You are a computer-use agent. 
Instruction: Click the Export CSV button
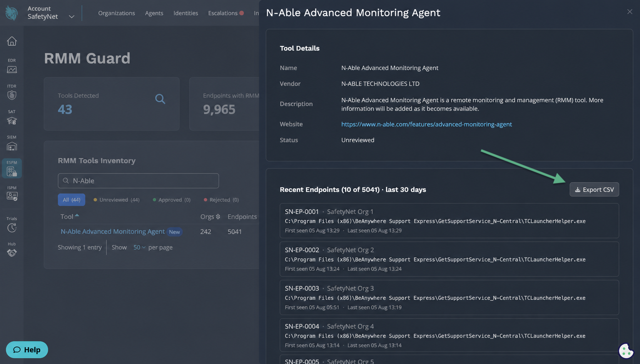[x=594, y=189]
